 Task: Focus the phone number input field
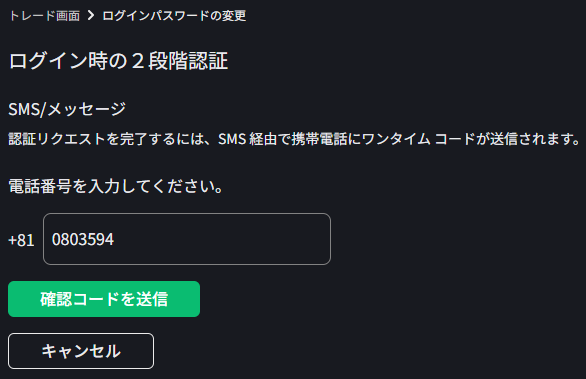(x=187, y=239)
